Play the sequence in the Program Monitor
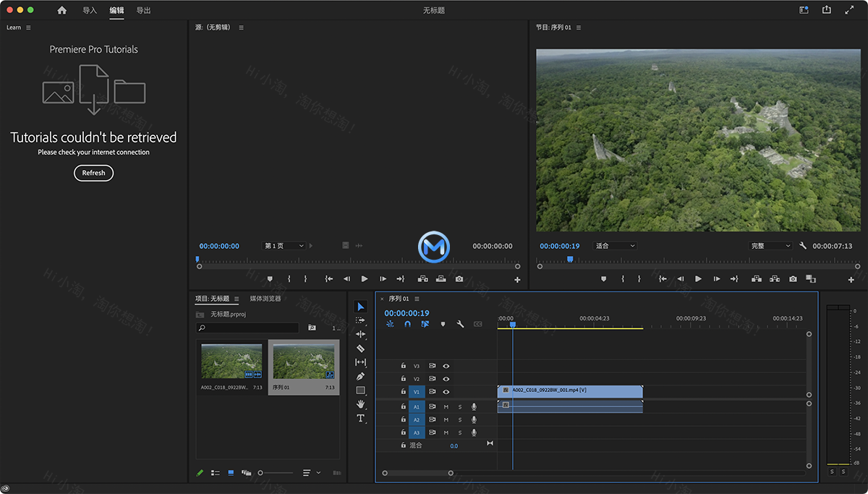 coord(697,278)
